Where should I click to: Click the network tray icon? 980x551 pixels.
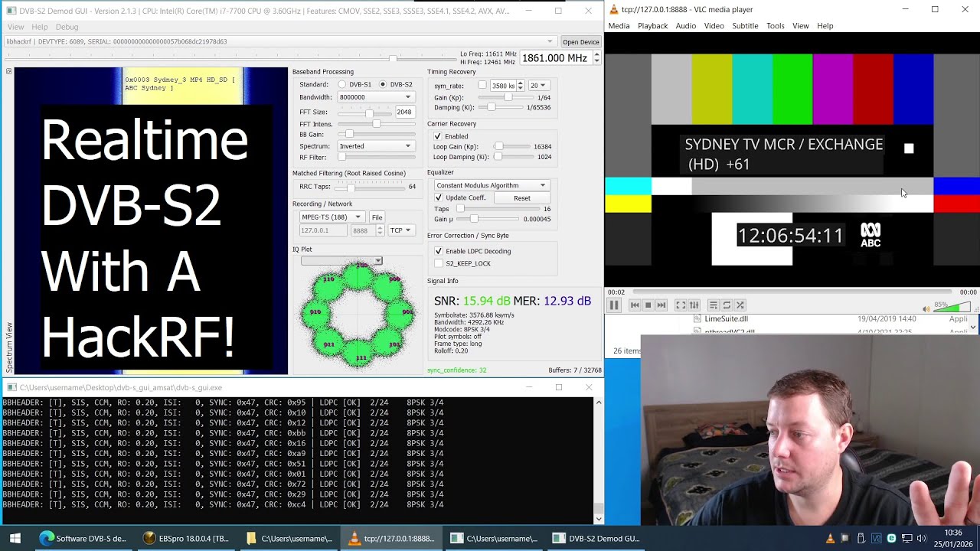click(x=906, y=538)
